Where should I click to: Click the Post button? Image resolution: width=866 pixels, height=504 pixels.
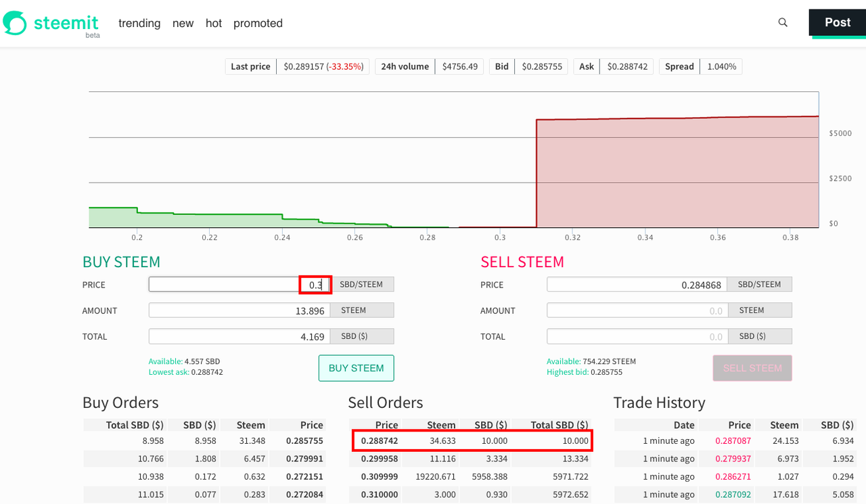point(838,23)
